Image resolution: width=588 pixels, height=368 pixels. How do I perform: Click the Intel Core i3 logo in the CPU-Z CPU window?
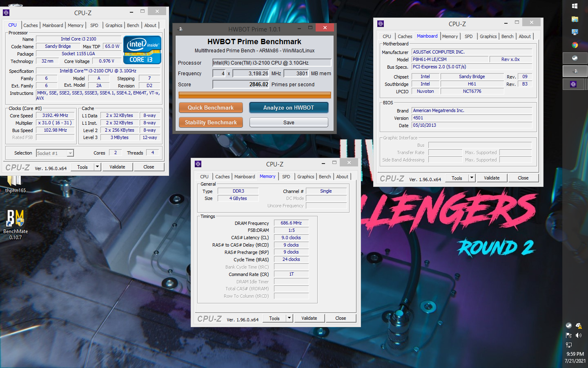[x=142, y=50]
